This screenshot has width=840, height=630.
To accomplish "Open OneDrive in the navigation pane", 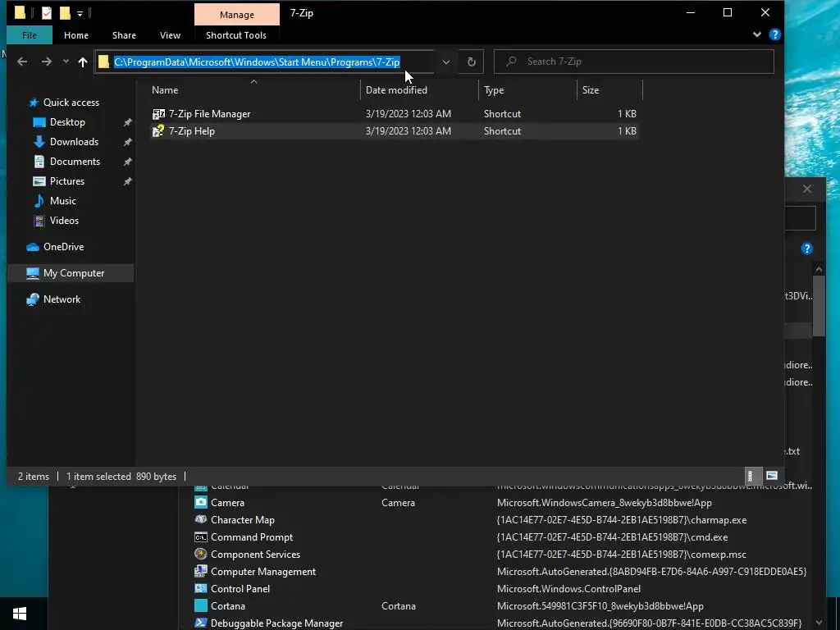I will 63,247.
